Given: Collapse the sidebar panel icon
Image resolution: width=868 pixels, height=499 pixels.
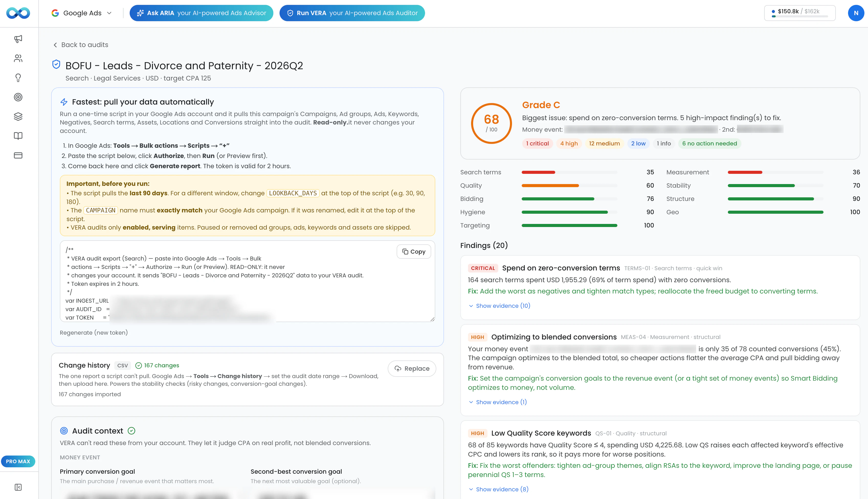Looking at the screenshot, I should click(18, 487).
